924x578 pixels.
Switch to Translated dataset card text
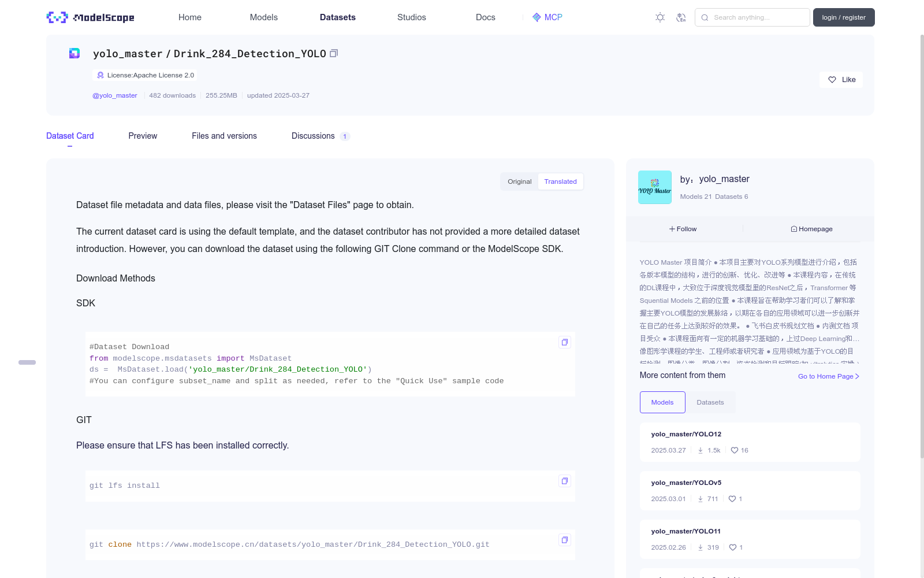pyautogui.click(x=560, y=181)
